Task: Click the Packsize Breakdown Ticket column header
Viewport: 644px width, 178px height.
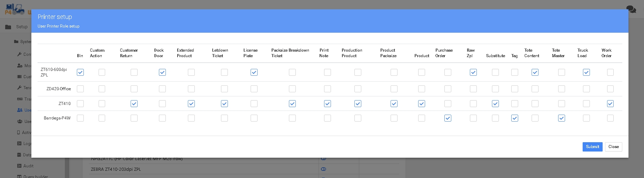Action: pos(290,53)
